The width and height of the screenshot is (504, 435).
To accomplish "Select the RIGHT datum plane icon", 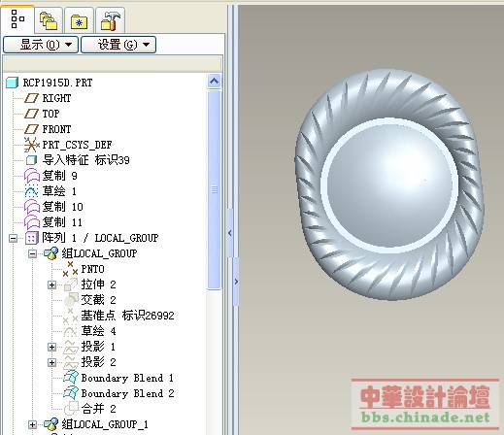I will pyautogui.click(x=32, y=98).
